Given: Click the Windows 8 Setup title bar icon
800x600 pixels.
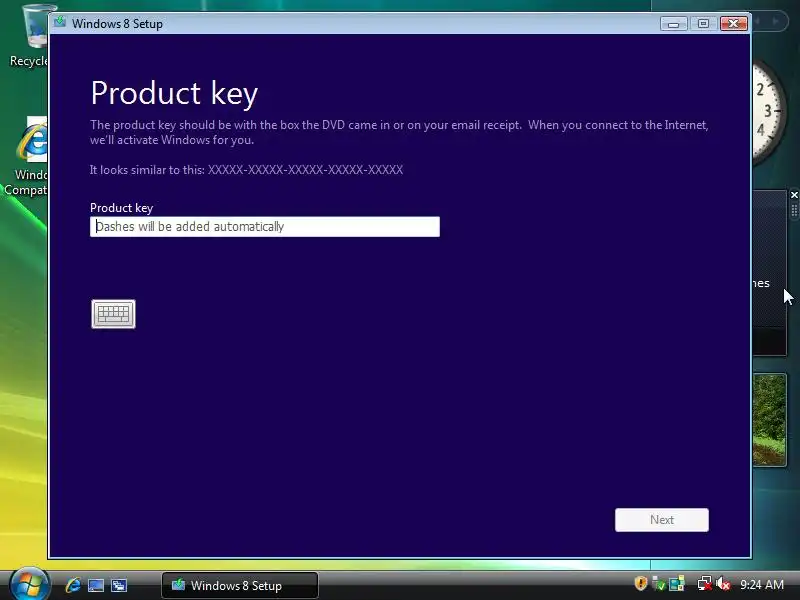Looking at the screenshot, I should 60,22.
